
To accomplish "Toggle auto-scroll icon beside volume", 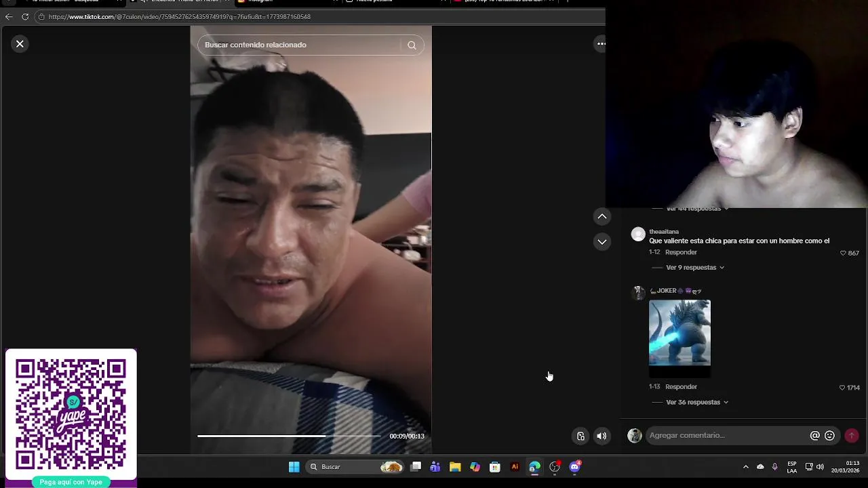I will coord(580,436).
